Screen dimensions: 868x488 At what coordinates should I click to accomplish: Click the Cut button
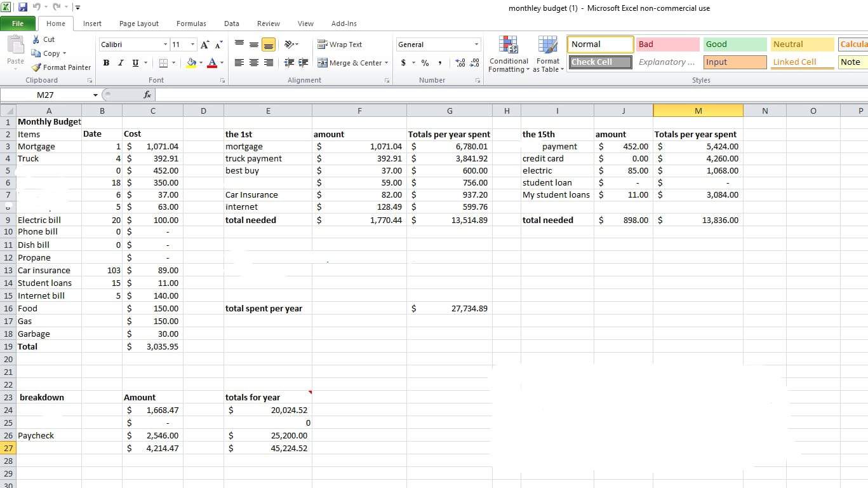[43, 39]
